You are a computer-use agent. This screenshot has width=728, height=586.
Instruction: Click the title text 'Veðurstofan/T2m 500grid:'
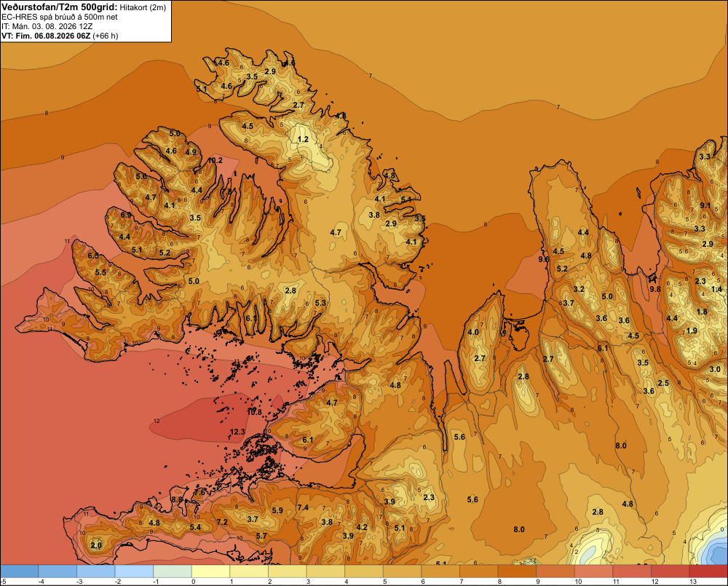pos(59,7)
